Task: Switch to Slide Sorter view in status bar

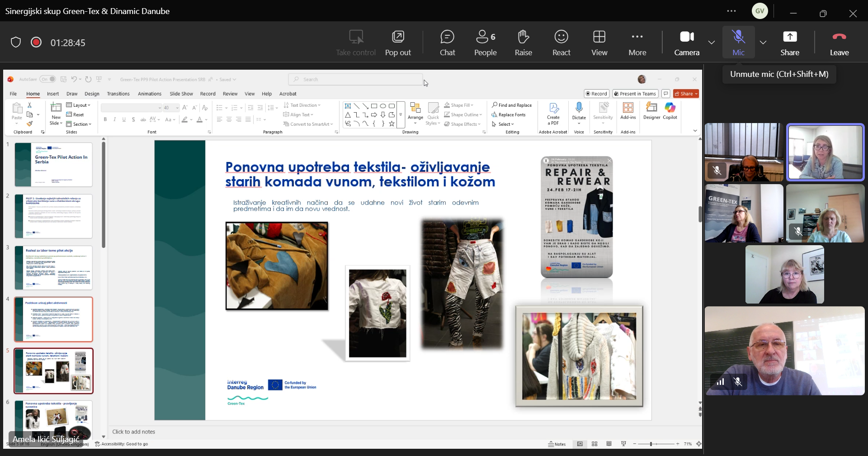Action: click(x=594, y=444)
